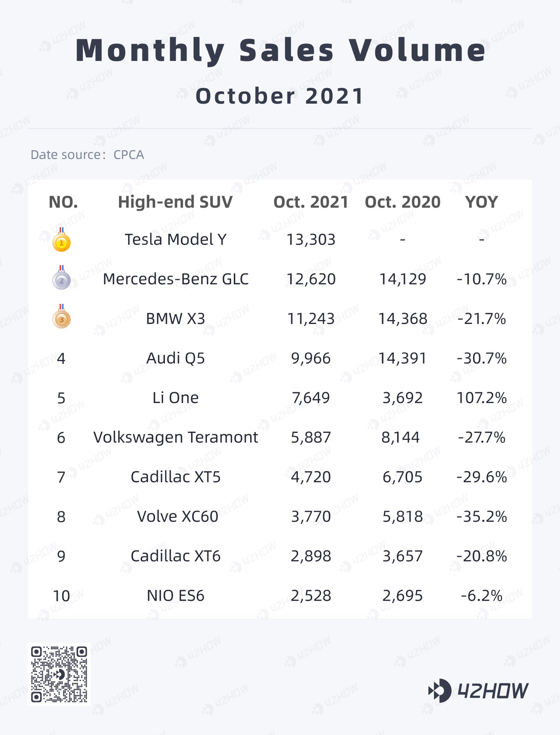The height and width of the screenshot is (735, 560).
Task: Click the NIO ES6 model name
Action: point(175,596)
